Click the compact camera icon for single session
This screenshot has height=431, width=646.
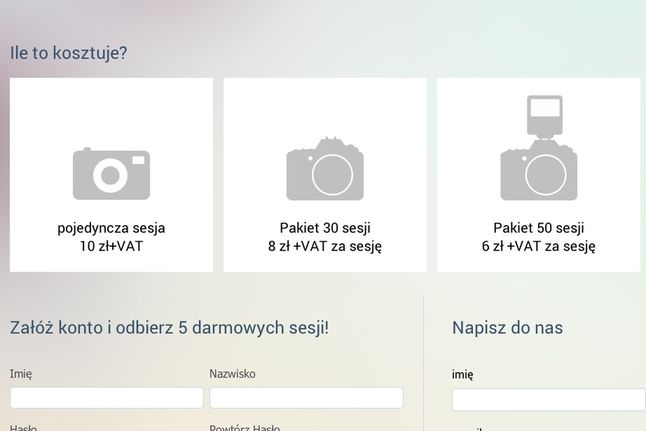click(110, 172)
